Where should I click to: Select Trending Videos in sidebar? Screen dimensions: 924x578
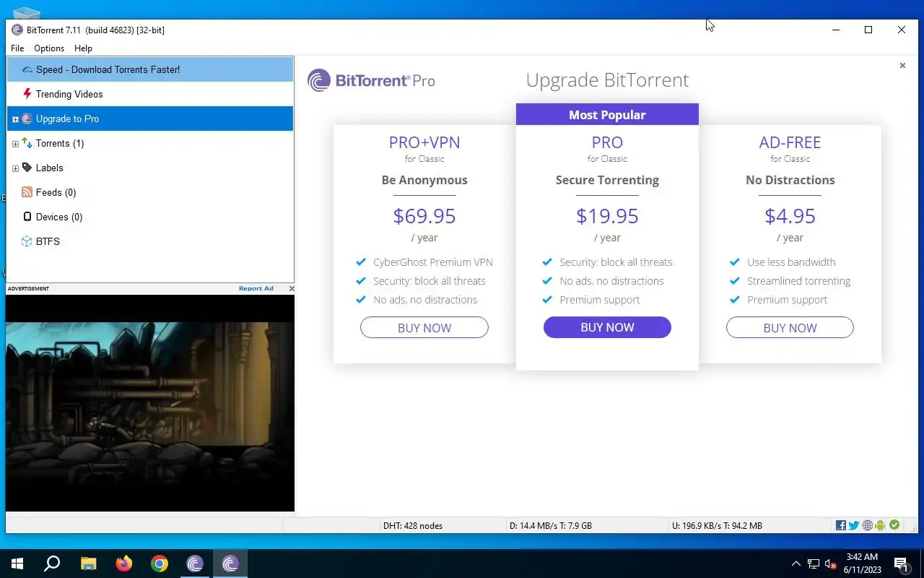pos(150,94)
